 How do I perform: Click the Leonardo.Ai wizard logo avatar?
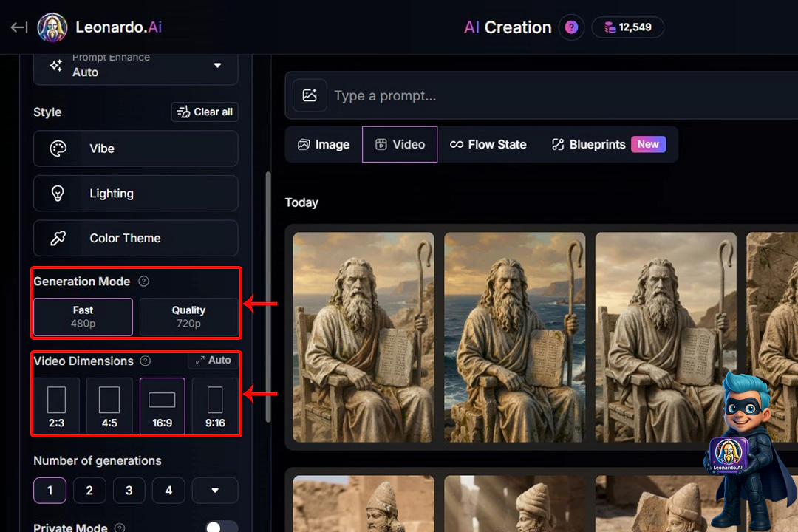point(52,28)
